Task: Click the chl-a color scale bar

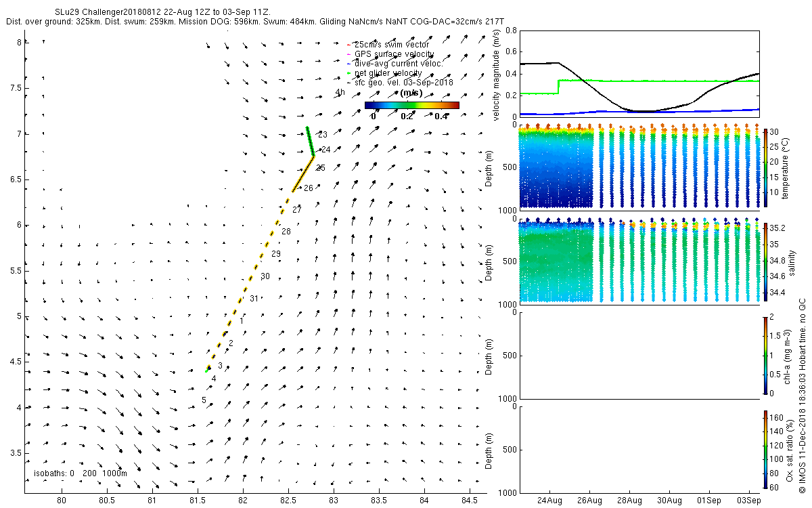Action: click(x=765, y=355)
